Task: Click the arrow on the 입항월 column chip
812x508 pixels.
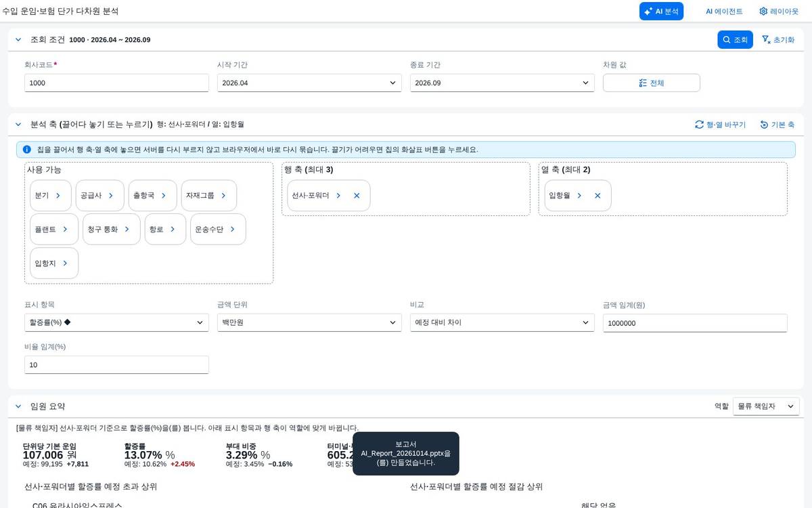Action: pos(580,195)
